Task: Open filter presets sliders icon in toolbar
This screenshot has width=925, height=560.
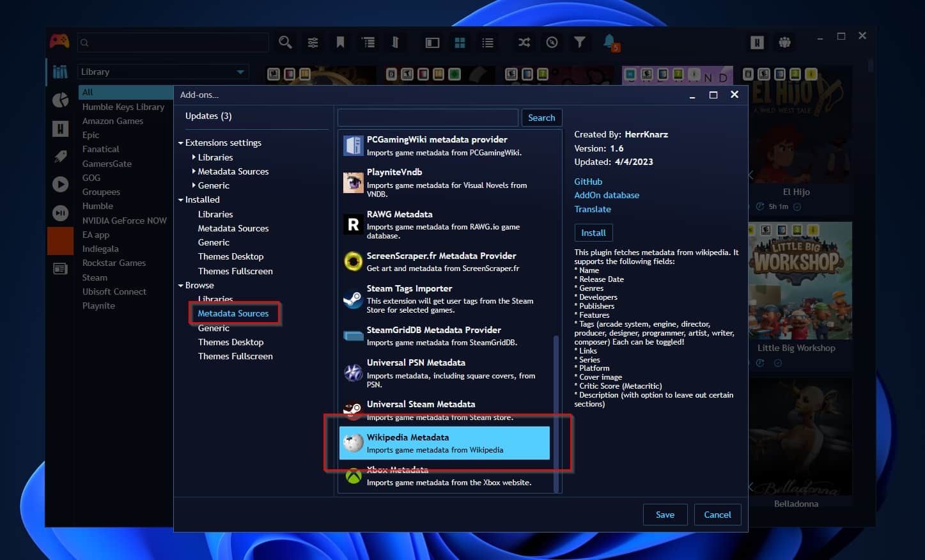Action: tap(313, 42)
